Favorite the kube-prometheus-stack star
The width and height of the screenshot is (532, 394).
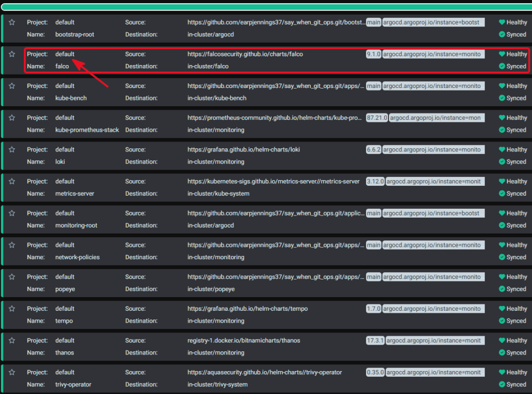pos(12,118)
